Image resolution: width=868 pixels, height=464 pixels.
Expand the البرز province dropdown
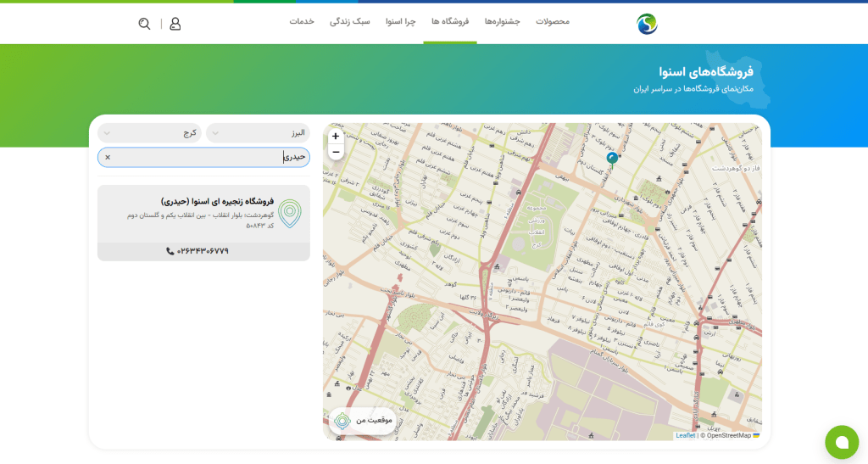(x=258, y=133)
